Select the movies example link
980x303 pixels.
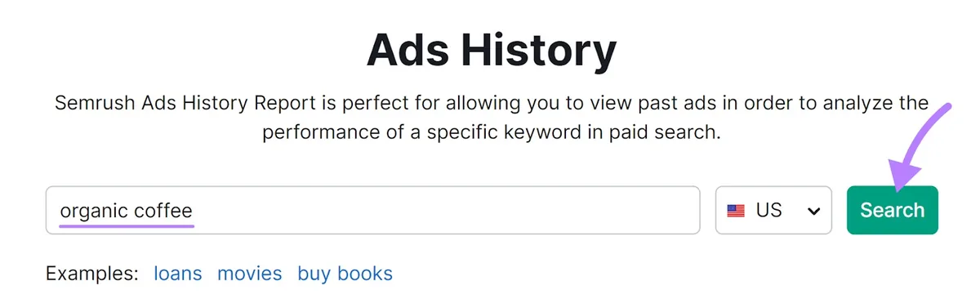(x=249, y=274)
